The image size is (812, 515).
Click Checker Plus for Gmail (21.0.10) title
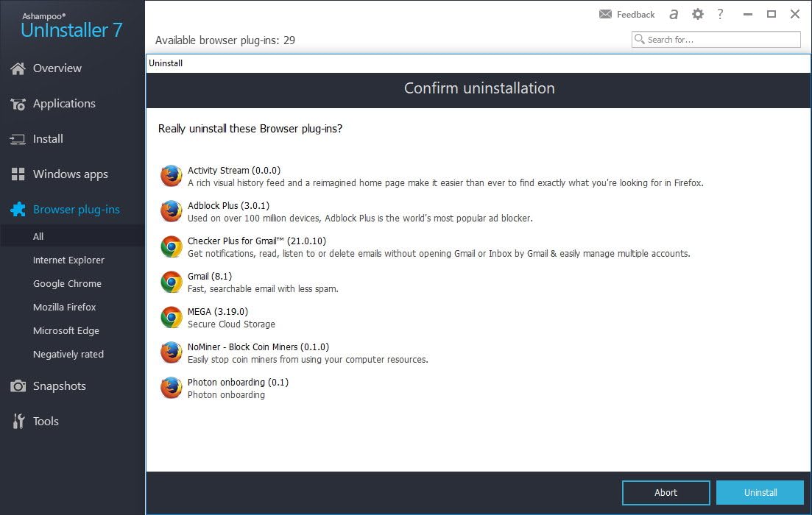tap(257, 241)
